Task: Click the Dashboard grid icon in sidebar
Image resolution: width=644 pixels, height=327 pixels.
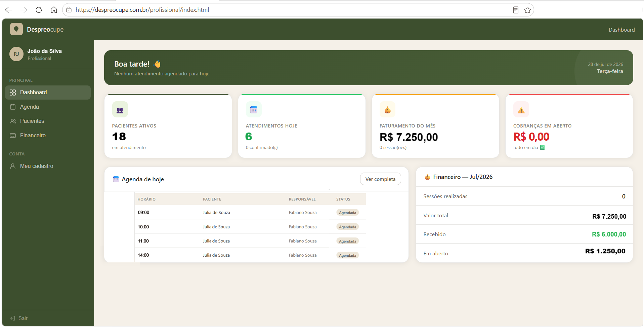Action: point(13,93)
